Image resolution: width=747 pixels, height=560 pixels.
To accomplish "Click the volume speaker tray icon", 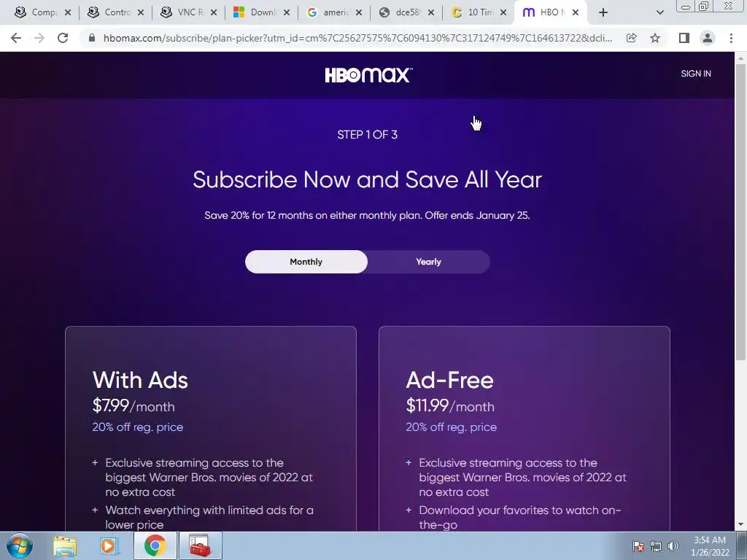I will pyautogui.click(x=673, y=547).
